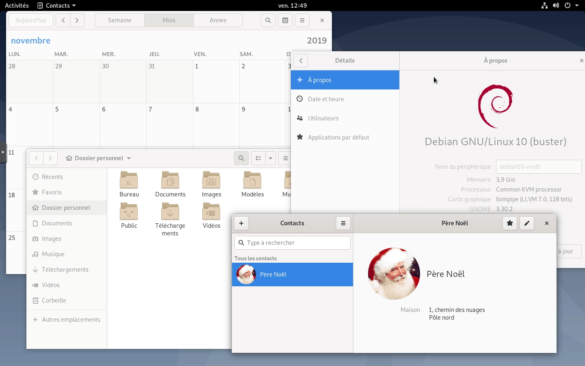
Task: Select the Bureau folder icon
Action: coord(129,180)
